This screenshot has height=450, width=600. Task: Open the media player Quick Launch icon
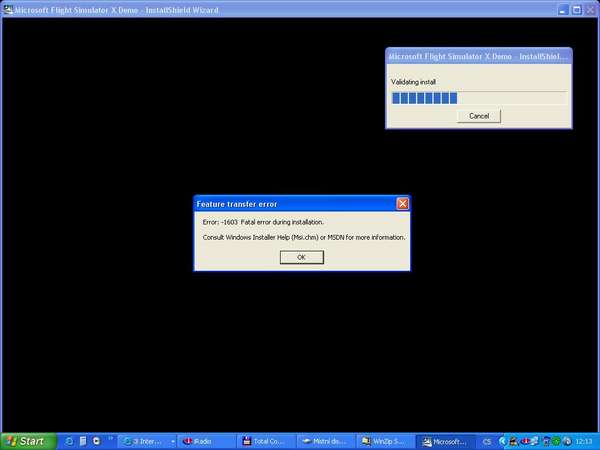coord(96,441)
